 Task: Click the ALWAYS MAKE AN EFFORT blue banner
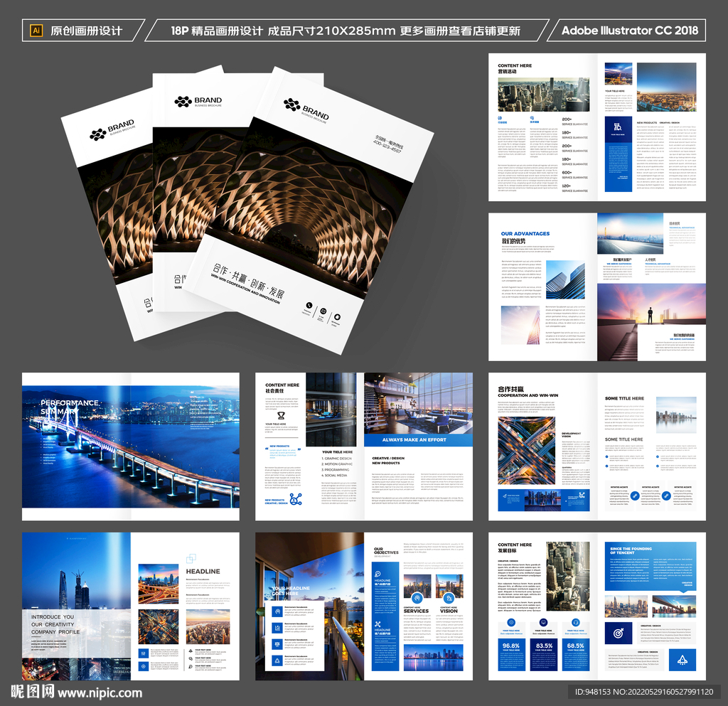point(418,439)
